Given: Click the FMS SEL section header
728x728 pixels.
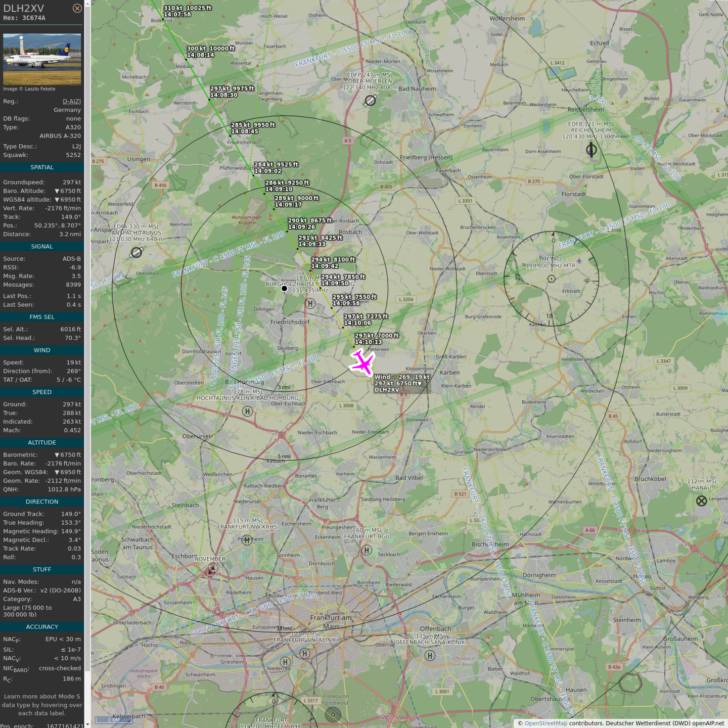Looking at the screenshot, I should pos(42,317).
